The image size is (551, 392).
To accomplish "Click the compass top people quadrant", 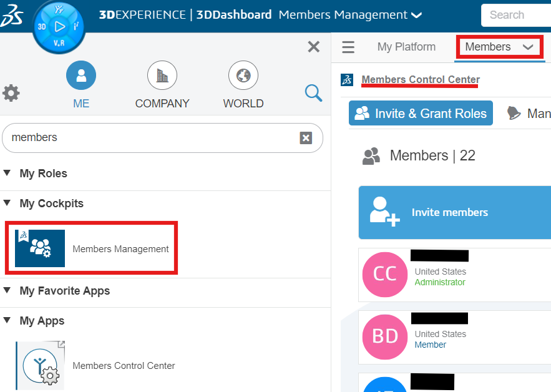I will coord(59,9).
